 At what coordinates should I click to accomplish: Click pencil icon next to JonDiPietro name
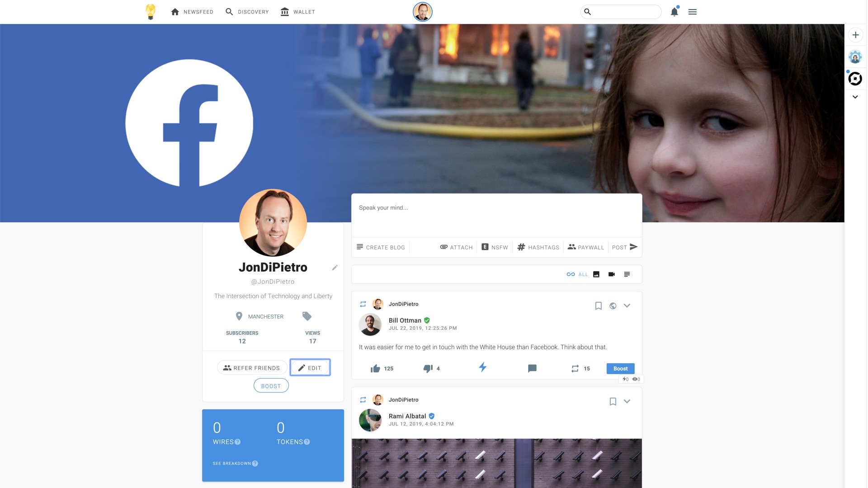(335, 267)
